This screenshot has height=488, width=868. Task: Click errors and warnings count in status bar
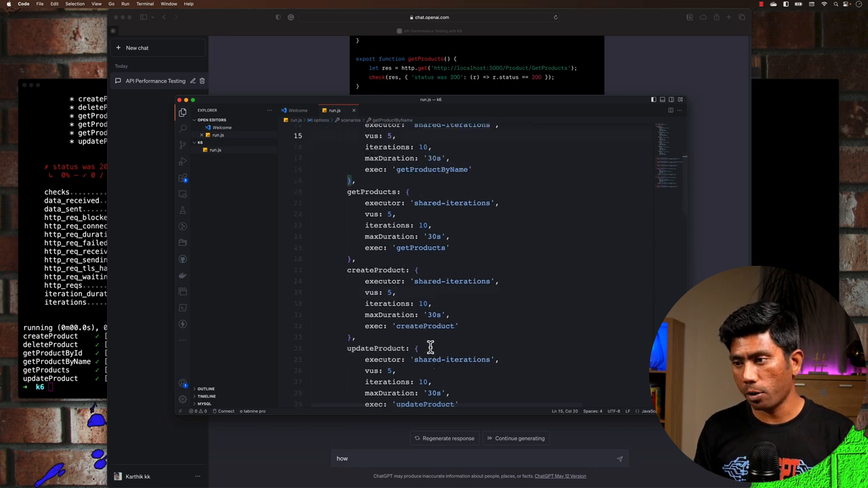(198, 411)
